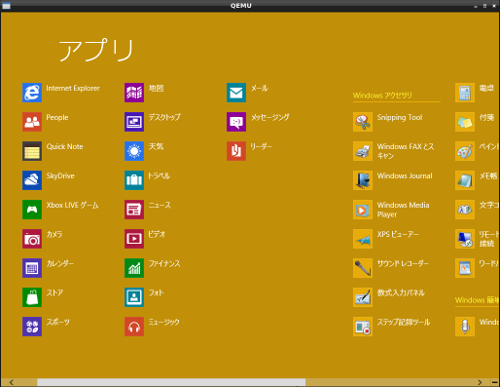500x387 pixels.
Task: Launch the weather sun icon
Action: 134,151
